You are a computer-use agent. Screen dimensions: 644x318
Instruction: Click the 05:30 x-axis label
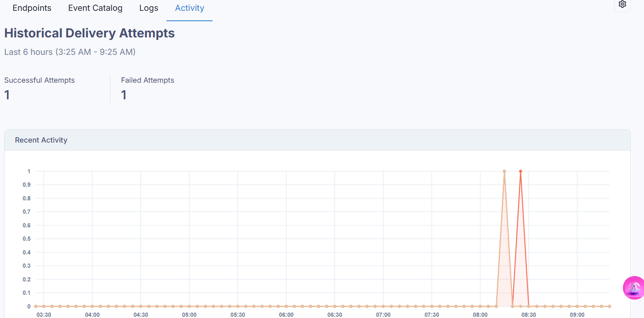coord(238,315)
